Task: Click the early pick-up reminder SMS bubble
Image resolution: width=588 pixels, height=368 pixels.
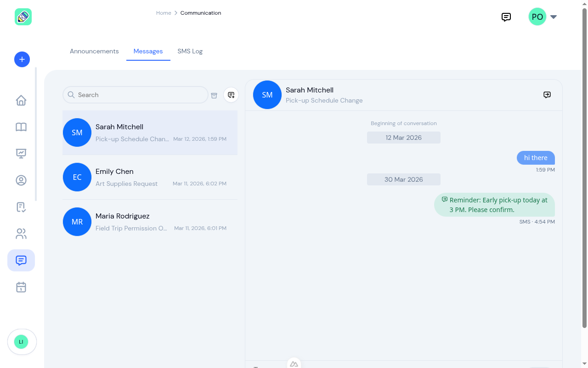Action: click(x=494, y=205)
